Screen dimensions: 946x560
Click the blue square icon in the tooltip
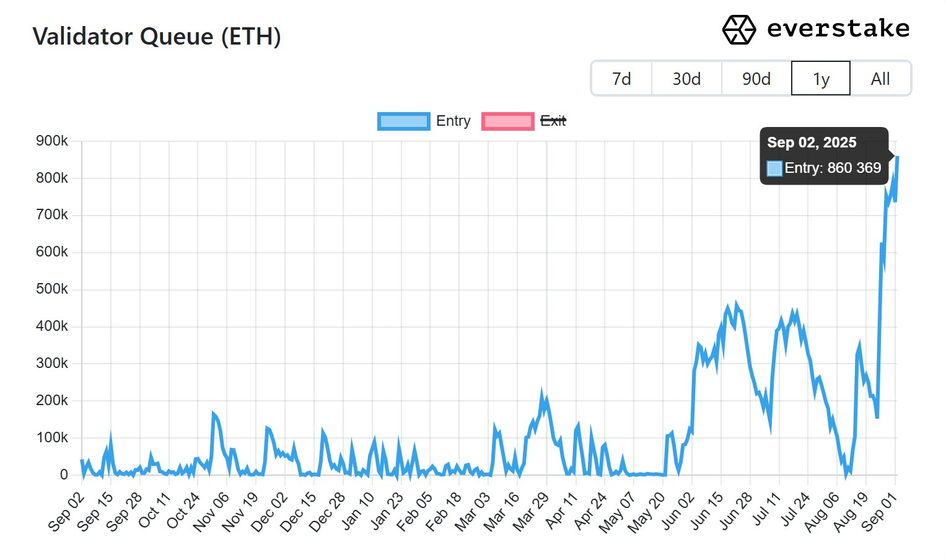[x=774, y=168]
